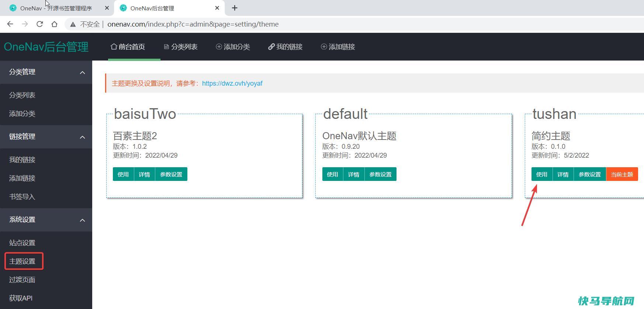Click 使用 on the default theme

coord(333,174)
